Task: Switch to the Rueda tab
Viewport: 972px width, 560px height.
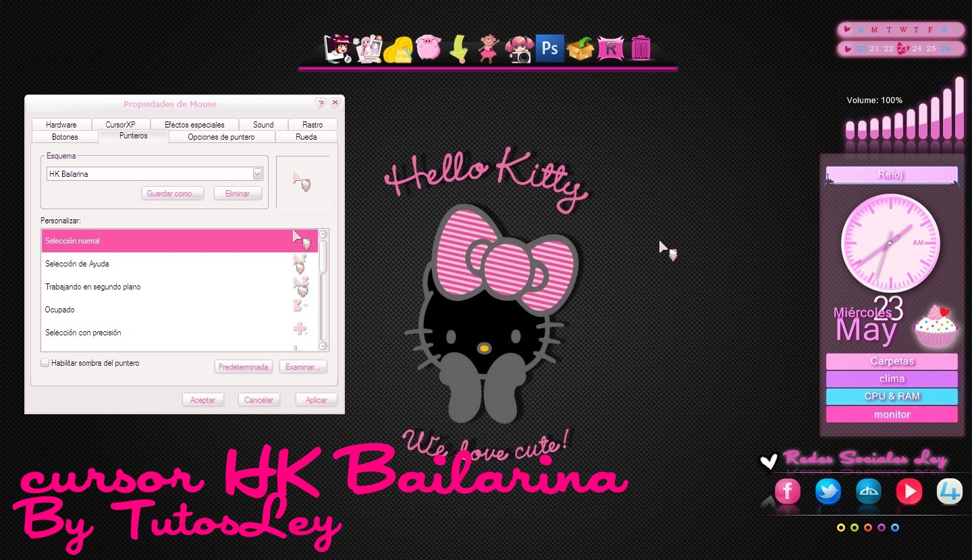Action: click(306, 137)
